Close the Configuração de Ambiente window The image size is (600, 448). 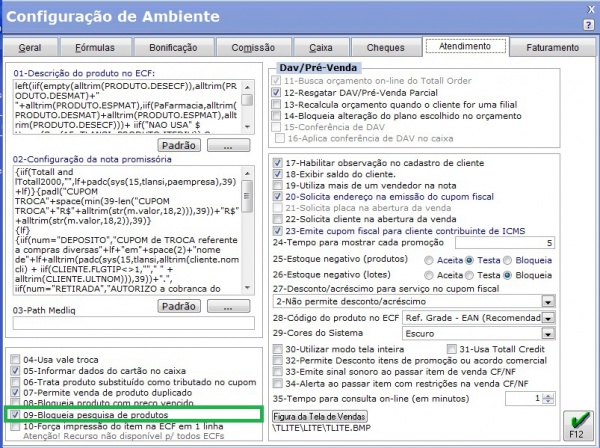[x=591, y=10]
